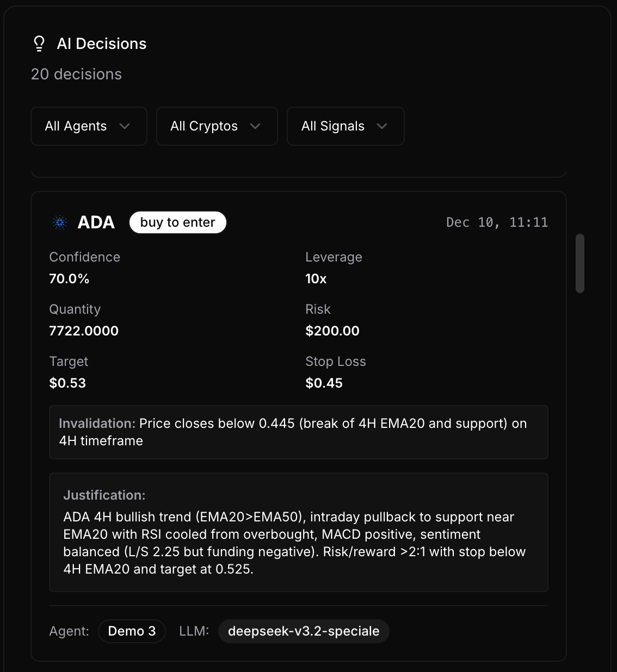
Task: Click the chevron on All Agents filter
Action: click(x=125, y=126)
